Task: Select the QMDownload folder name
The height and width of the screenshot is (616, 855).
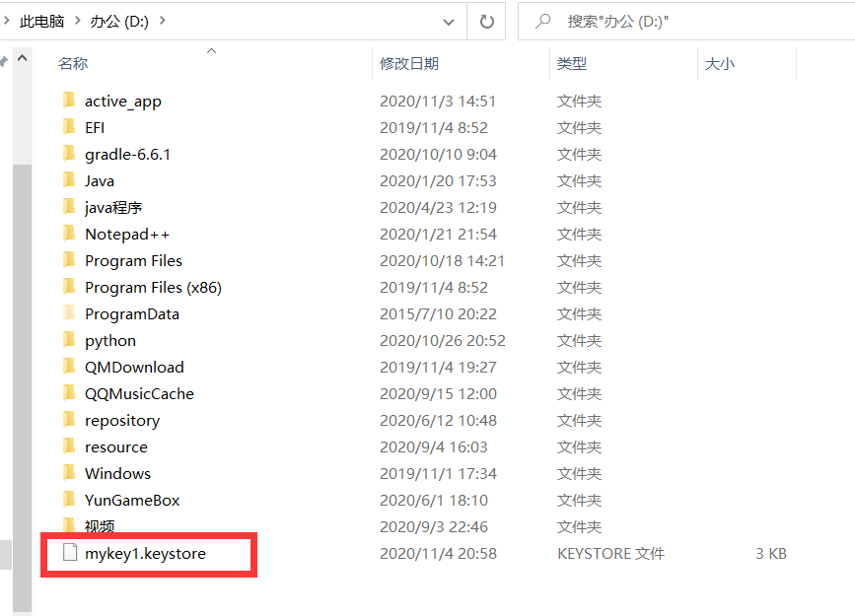Action: pos(134,368)
